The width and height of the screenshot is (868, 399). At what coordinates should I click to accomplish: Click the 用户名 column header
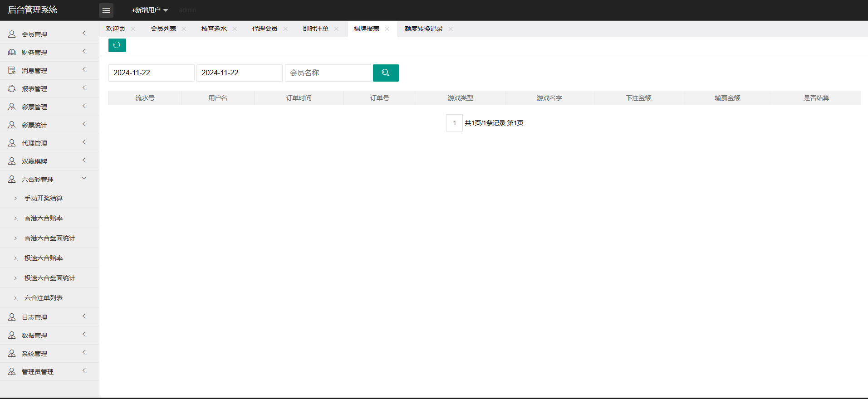coord(218,98)
